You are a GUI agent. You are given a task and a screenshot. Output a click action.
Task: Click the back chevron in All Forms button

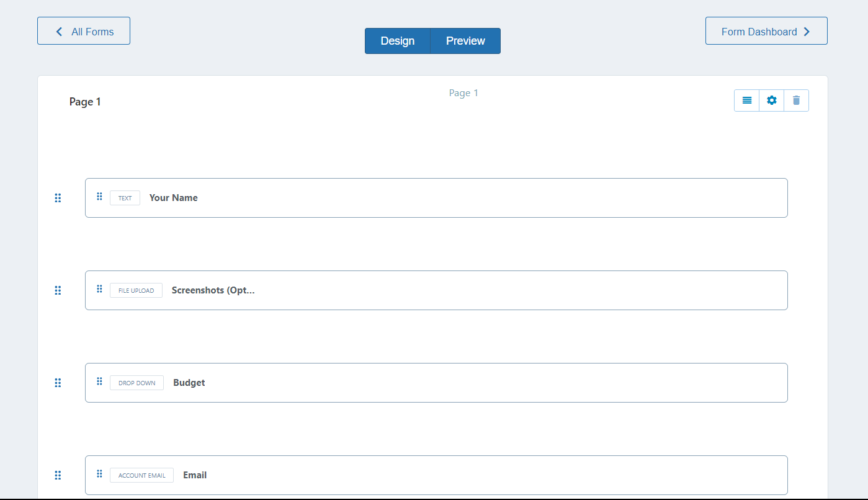[59, 30]
